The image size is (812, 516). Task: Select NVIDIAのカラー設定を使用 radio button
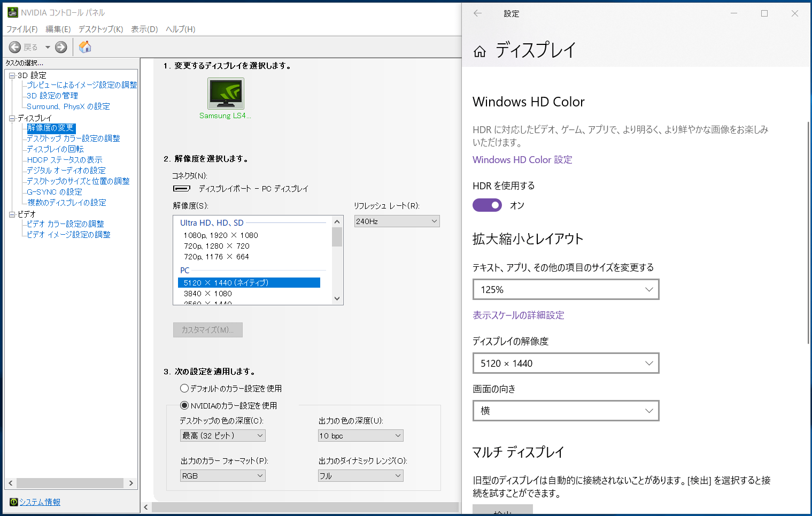184,405
